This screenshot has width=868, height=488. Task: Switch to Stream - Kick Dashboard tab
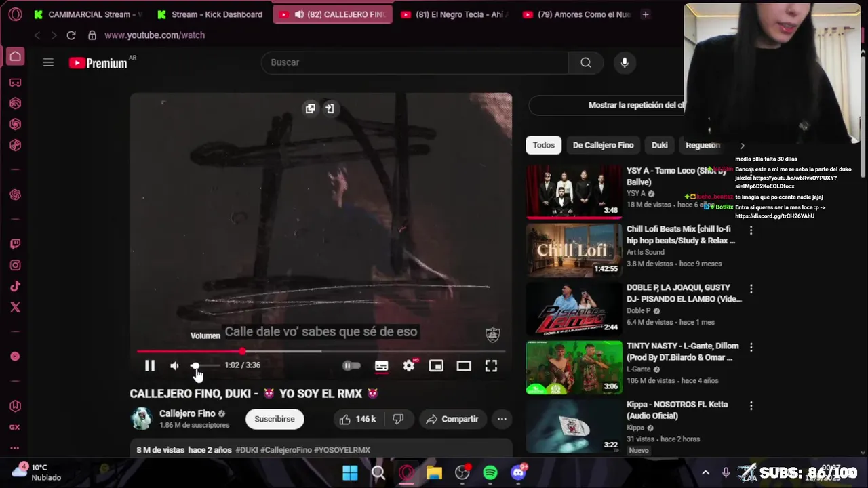tap(211, 14)
